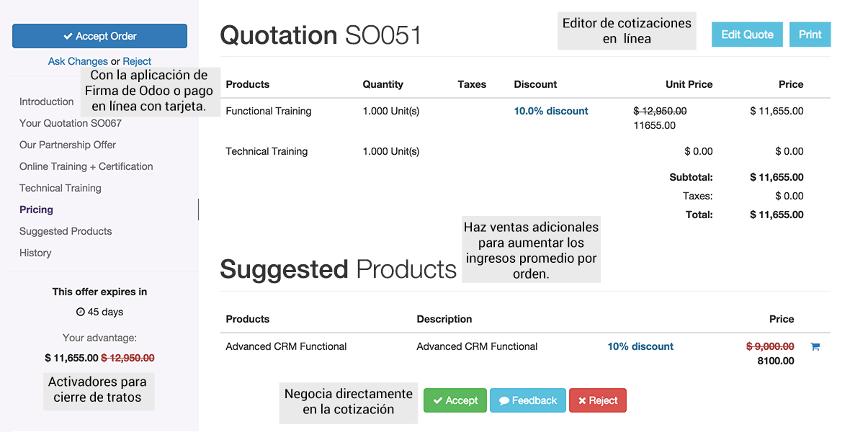The height and width of the screenshot is (432, 850).
Task: Click the 10.0% discount link for Functional Training
Action: click(x=551, y=111)
